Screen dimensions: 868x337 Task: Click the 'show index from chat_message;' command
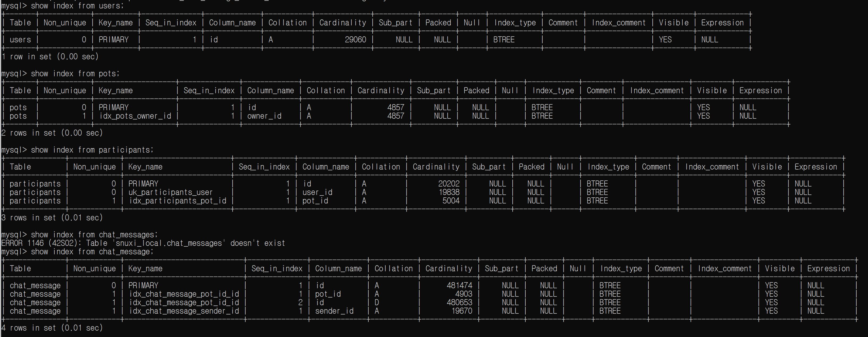tap(92, 252)
